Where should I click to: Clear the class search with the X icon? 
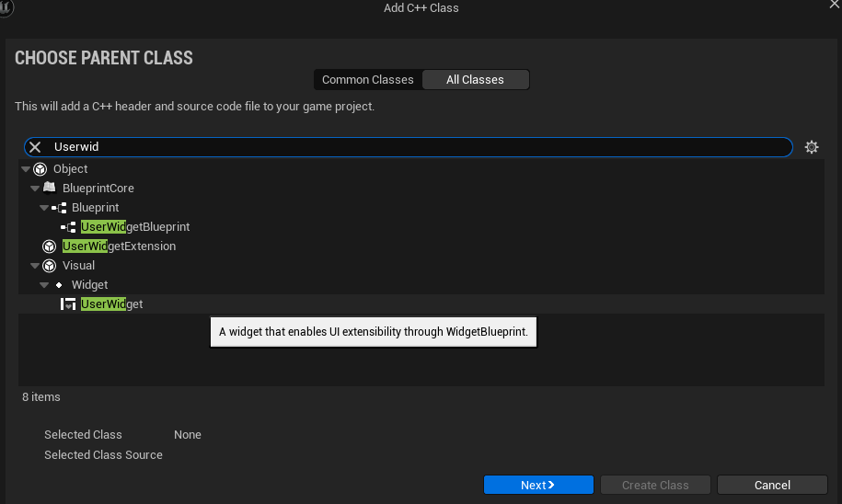tap(35, 147)
